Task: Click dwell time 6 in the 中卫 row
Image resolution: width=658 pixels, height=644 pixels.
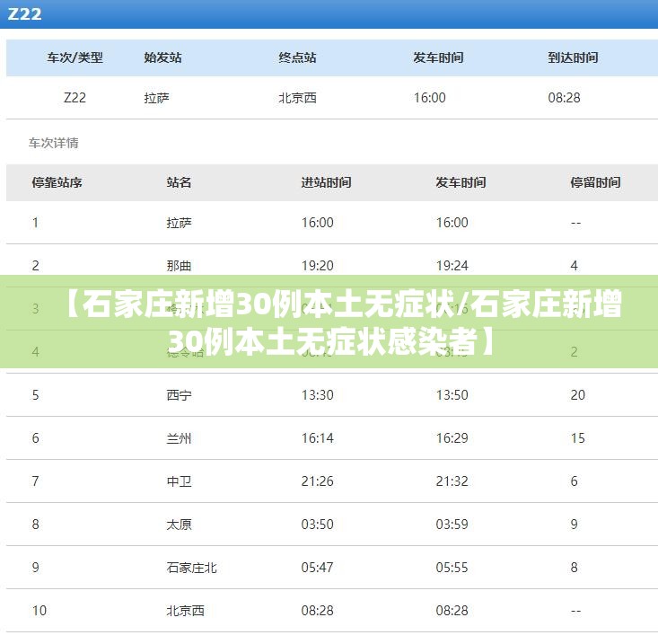Action: [x=575, y=481]
